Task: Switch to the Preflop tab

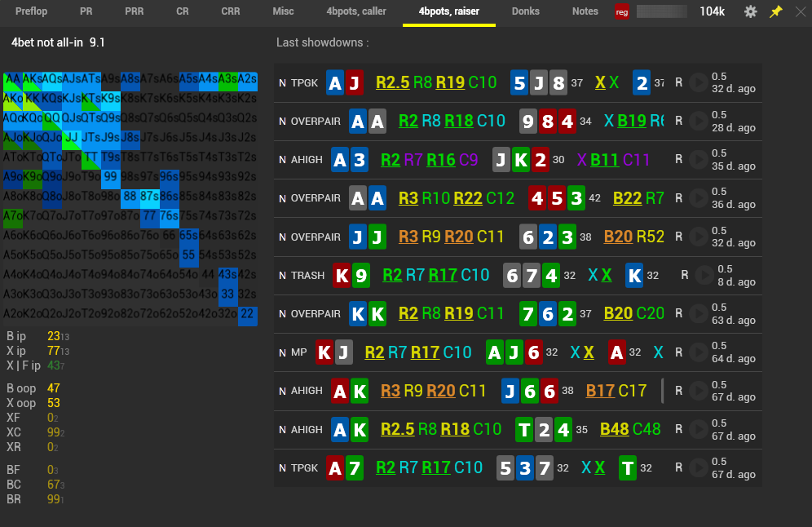Action: [31, 11]
